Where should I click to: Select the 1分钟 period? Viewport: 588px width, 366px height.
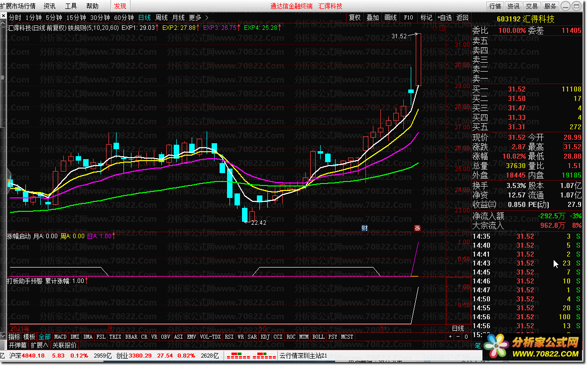(33, 17)
